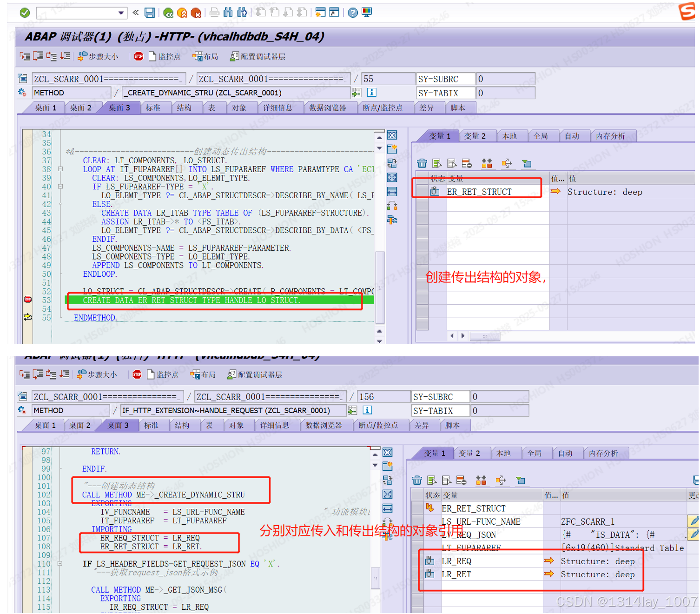Image resolution: width=700 pixels, height=614 pixels.
Task: Click red STOP breakpoint icon in upper toolbar
Action: 139,56
